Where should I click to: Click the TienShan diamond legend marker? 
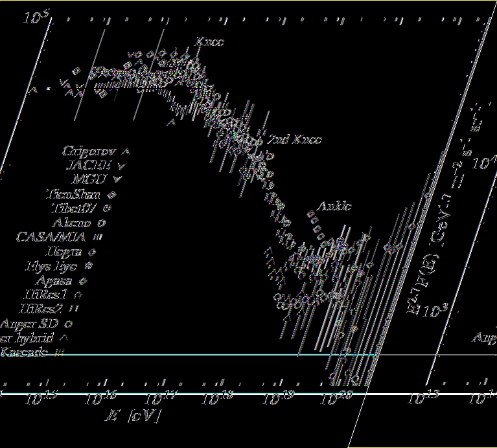(x=112, y=194)
